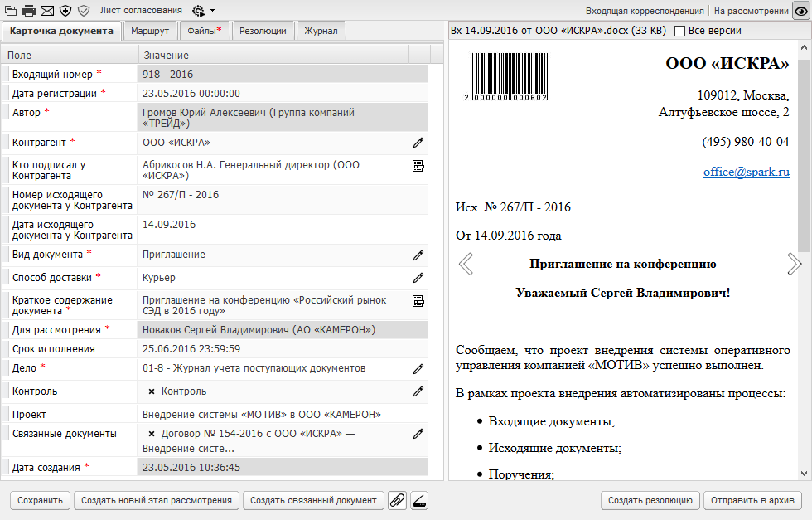
Task: Toggle the eye preview icon
Action: 801,11
